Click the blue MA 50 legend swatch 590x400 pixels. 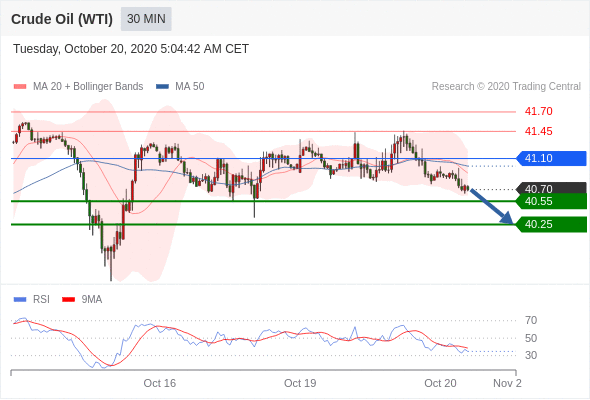163,87
